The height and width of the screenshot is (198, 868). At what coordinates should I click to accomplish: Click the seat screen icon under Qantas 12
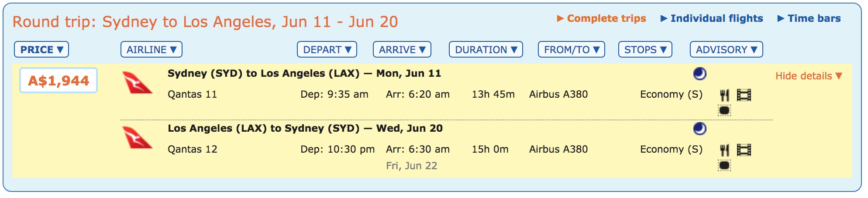(x=724, y=165)
